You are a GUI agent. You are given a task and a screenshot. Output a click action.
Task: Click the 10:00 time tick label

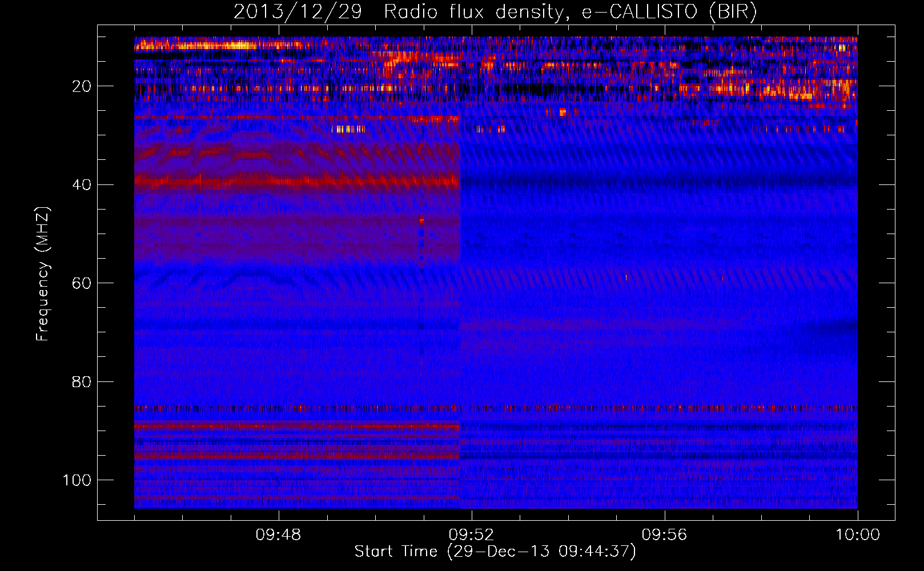pos(858,535)
